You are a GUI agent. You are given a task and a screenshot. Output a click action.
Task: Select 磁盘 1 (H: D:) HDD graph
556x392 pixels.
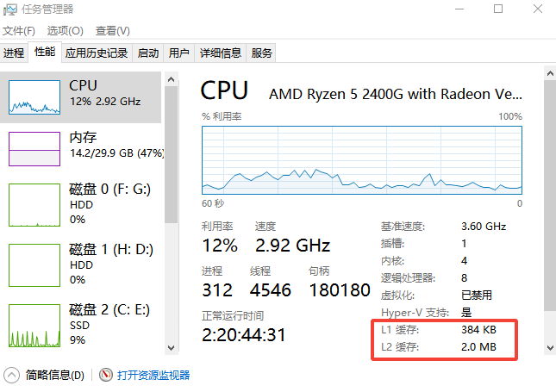pyautogui.click(x=34, y=265)
